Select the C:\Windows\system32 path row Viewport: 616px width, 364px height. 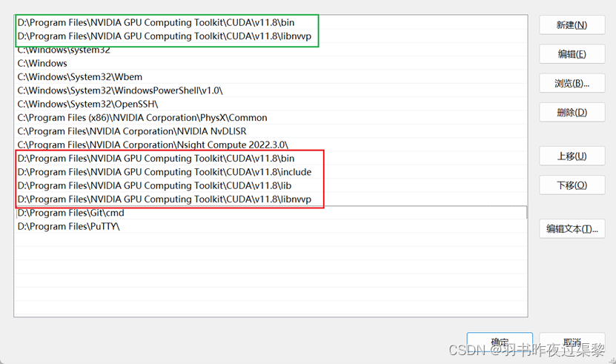(271, 50)
